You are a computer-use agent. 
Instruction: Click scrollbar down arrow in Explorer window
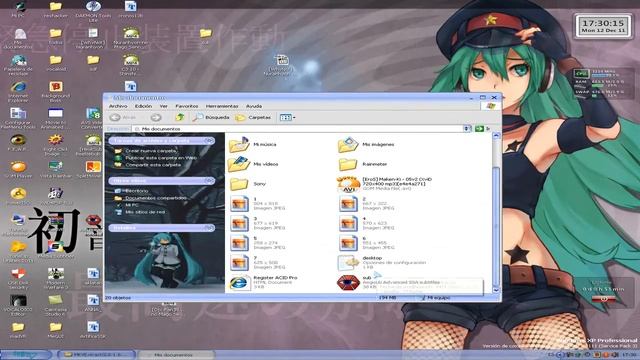pos(496,290)
